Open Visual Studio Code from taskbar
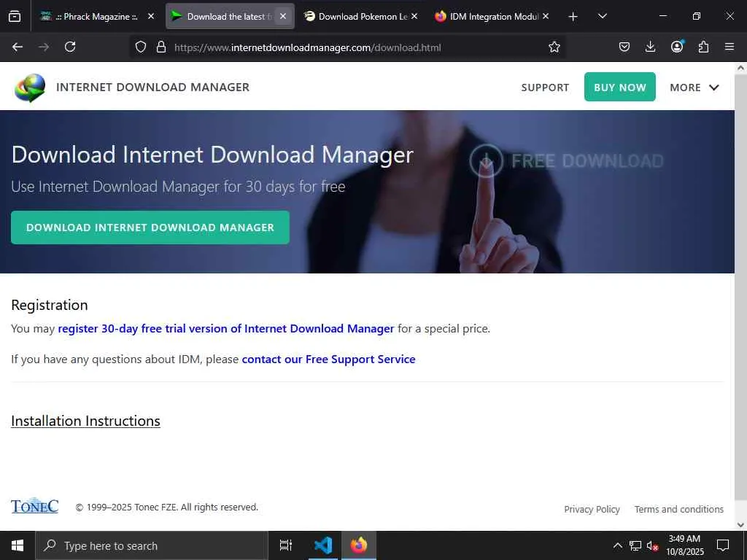The image size is (747, 560). [323, 545]
